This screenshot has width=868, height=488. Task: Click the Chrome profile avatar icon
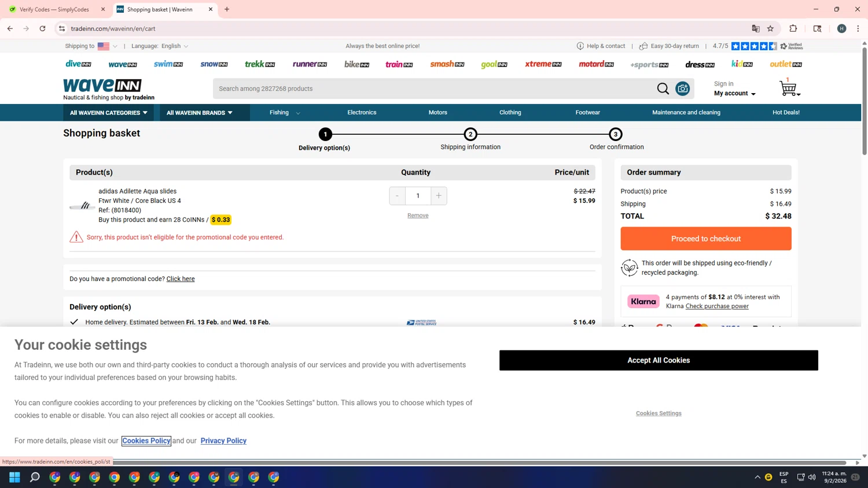click(x=841, y=28)
